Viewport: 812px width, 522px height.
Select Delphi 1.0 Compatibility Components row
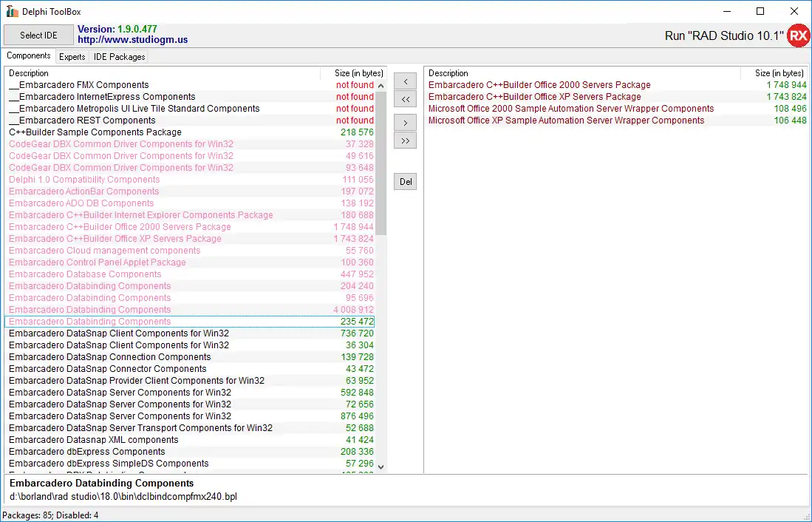tap(191, 180)
